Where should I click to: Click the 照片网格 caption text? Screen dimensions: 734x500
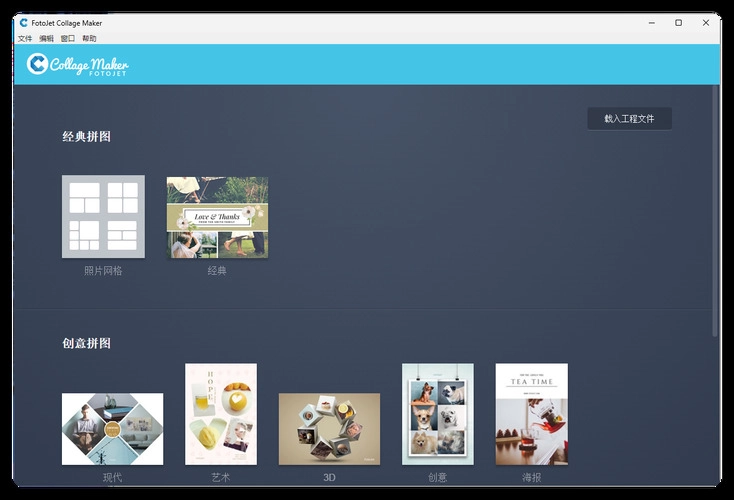tap(103, 271)
